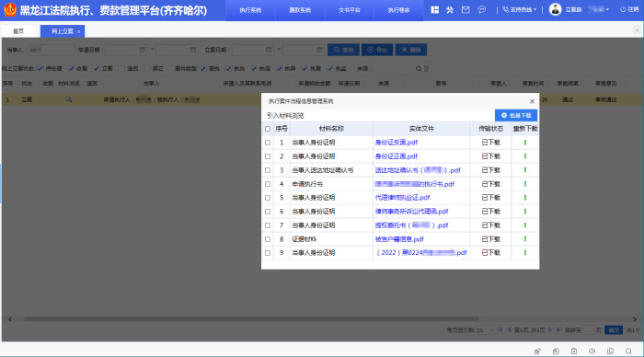Open the rows-per-page dropdown showing 25
The height and width of the screenshot is (357, 644).
pos(485,330)
